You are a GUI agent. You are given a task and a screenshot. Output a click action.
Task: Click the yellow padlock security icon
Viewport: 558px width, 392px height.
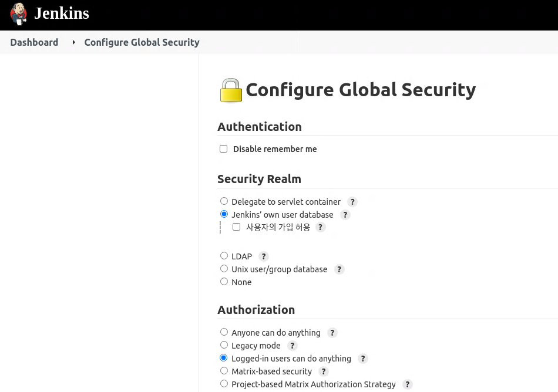click(231, 90)
